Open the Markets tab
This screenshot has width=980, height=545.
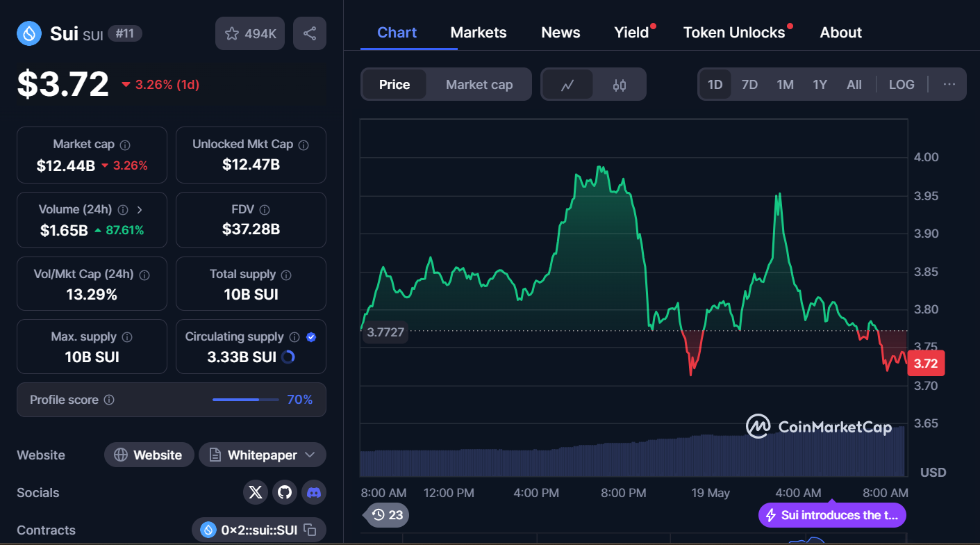tap(479, 33)
